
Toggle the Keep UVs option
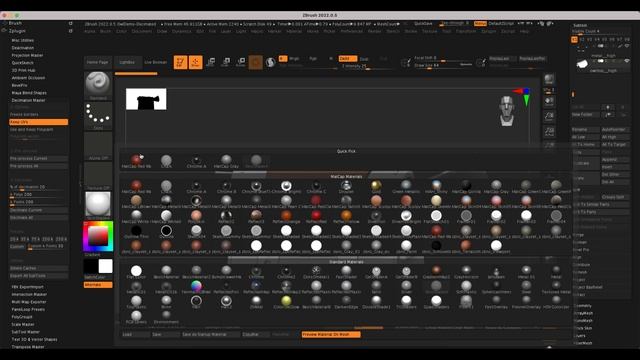[x=38, y=122]
